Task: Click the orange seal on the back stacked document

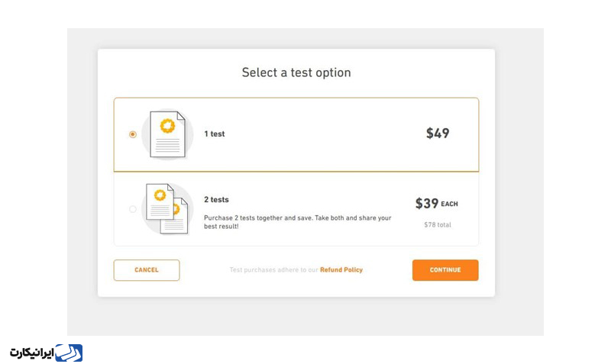Action: [160, 195]
